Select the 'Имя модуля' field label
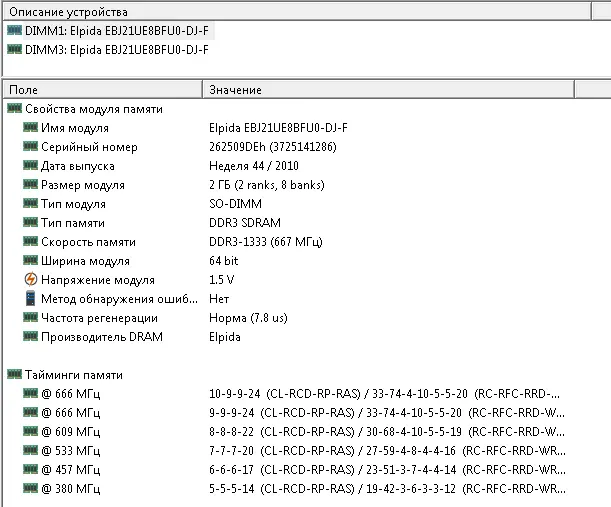This screenshot has height=507, width=611. tap(75, 128)
